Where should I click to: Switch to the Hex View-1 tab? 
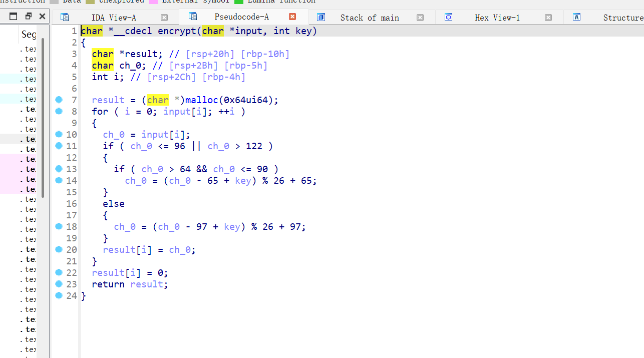point(497,18)
